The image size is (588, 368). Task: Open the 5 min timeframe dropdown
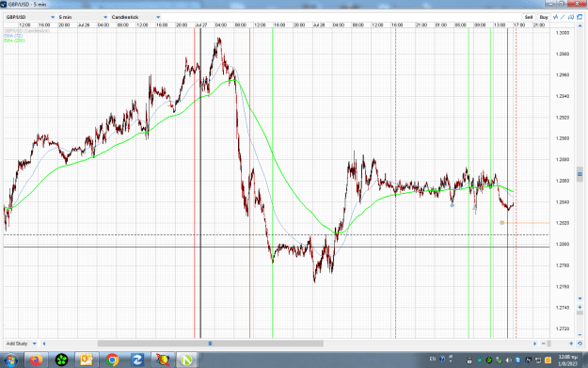click(x=83, y=17)
